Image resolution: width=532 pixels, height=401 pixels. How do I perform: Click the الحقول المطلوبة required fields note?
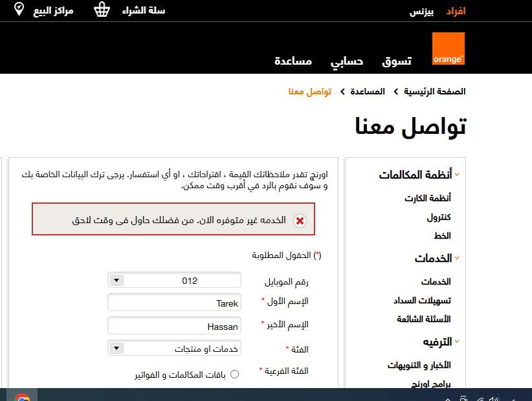coord(286,255)
